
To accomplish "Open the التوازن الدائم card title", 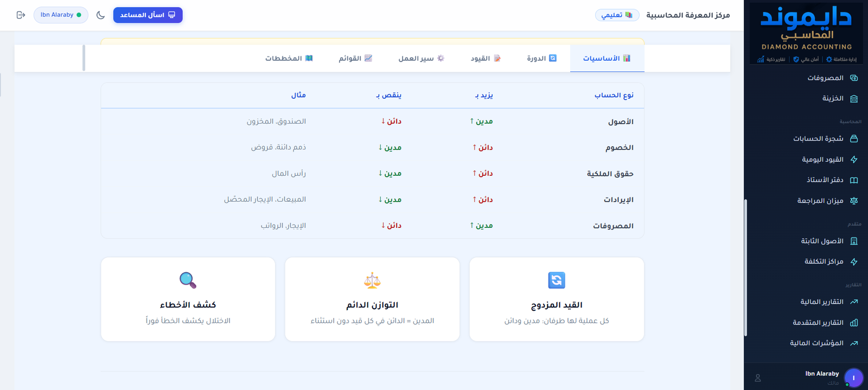I will 372,305.
